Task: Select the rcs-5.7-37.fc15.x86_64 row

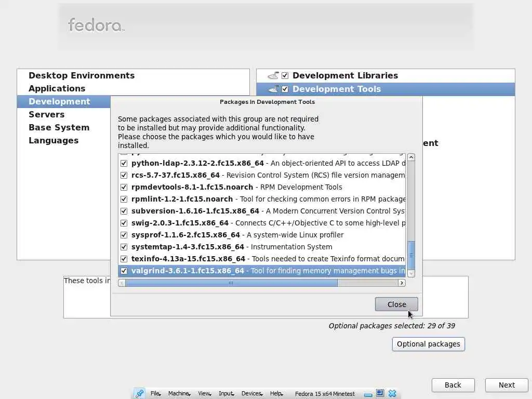Action: click(262, 175)
